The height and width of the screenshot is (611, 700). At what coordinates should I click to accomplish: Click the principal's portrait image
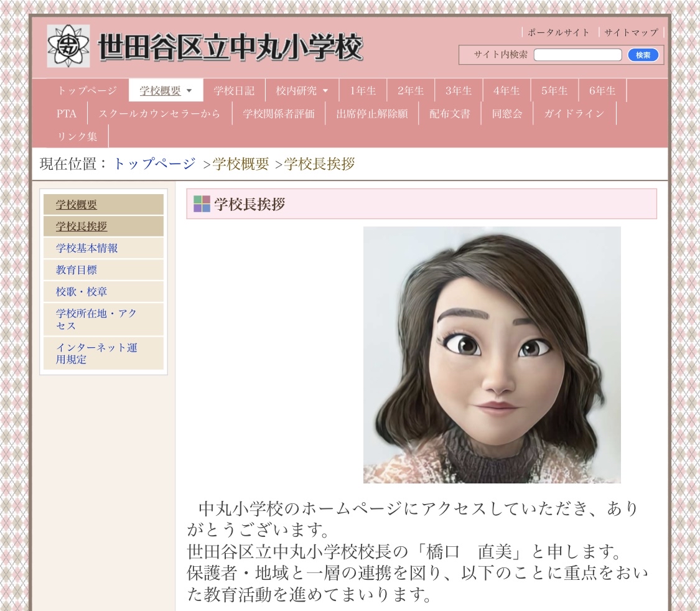click(x=492, y=355)
